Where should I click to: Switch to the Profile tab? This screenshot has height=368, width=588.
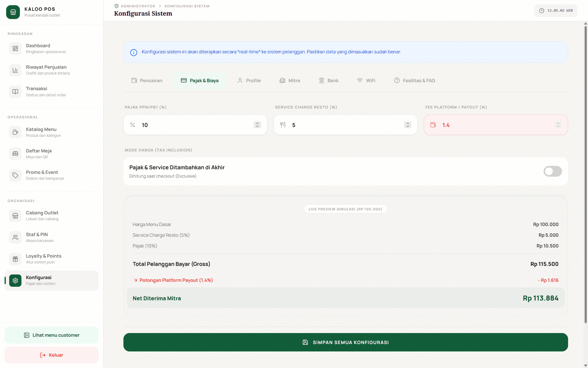pos(249,81)
